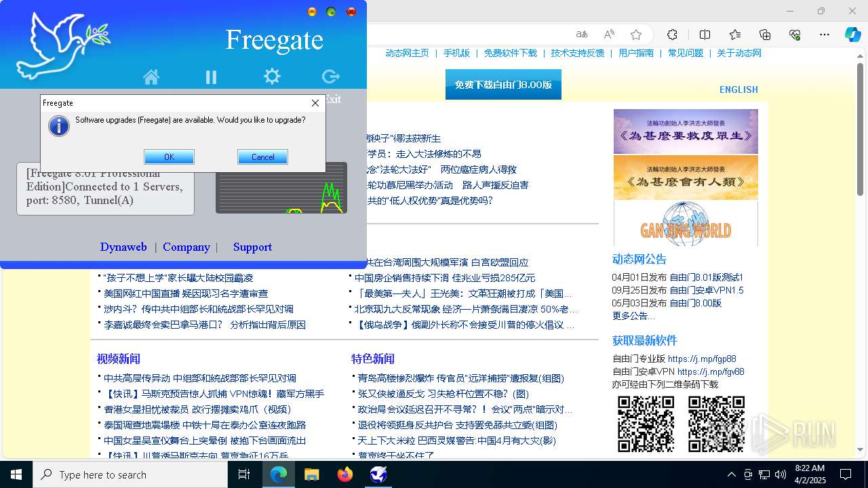This screenshot has width=868, height=488.
Task: Open Task View on the taskbar
Action: point(245,474)
